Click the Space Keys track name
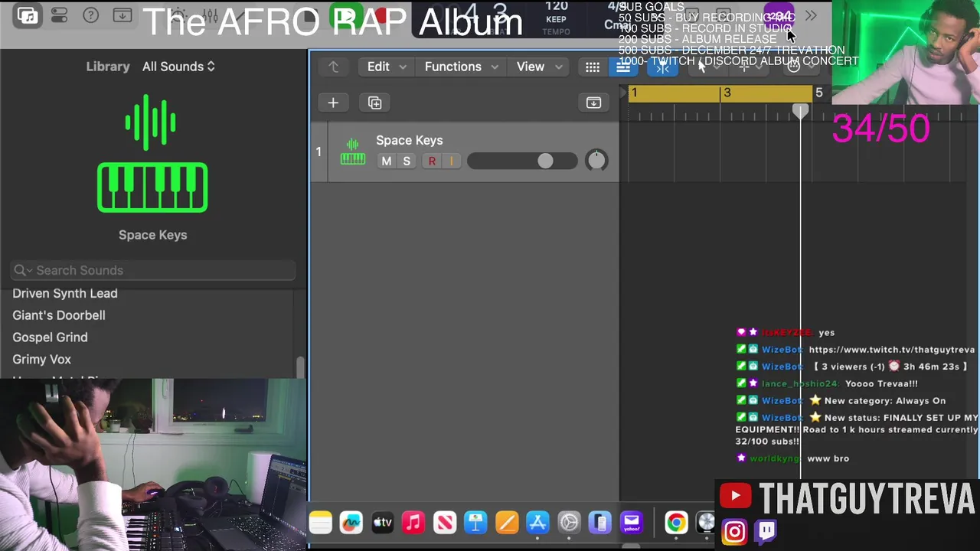The image size is (980, 551). [x=410, y=140]
